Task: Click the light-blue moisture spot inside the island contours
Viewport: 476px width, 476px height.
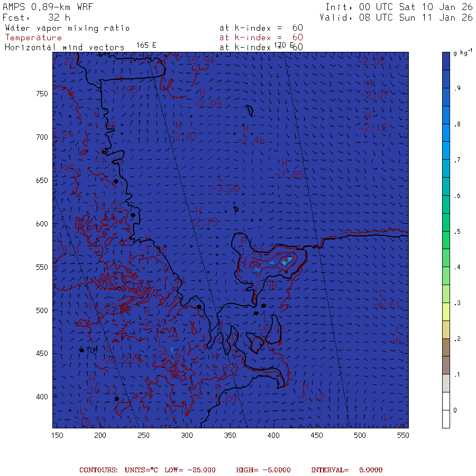Action: (286, 261)
